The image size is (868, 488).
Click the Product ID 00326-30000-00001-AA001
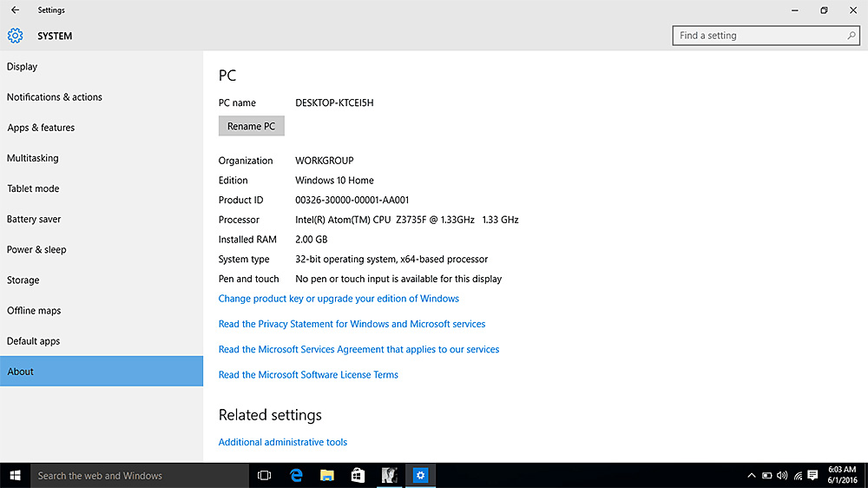(x=352, y=200)
